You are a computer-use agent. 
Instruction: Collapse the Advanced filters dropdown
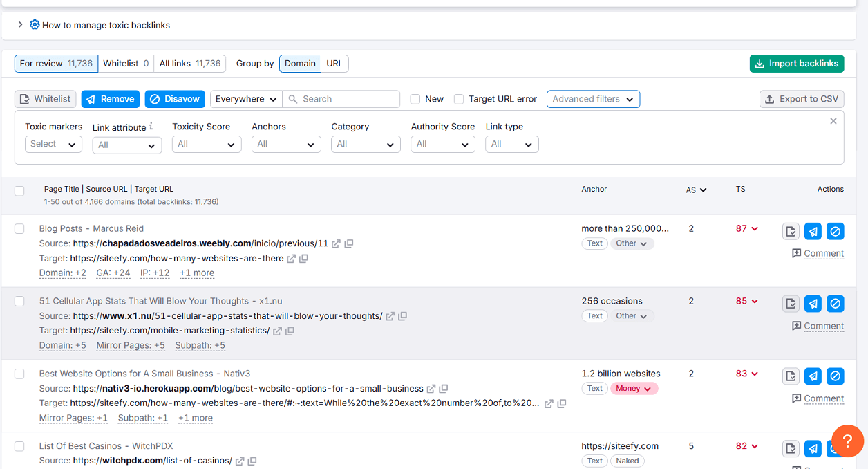coord(593,99)
